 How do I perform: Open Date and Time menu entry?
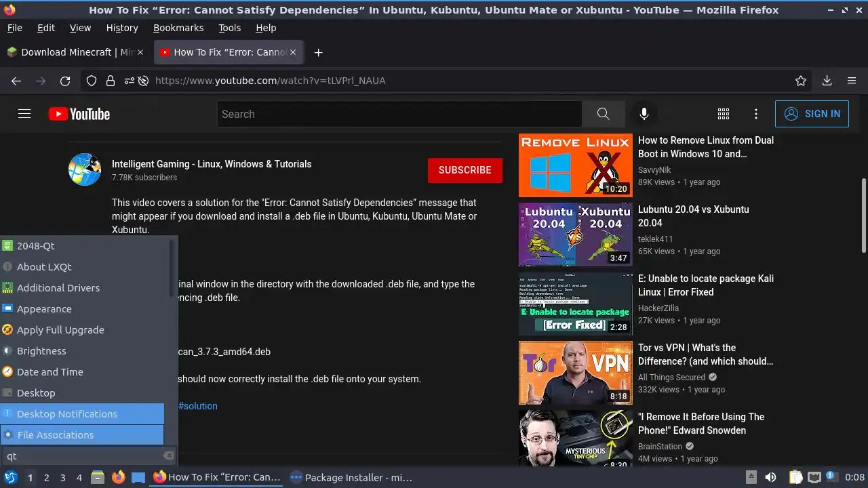[83, 372]
